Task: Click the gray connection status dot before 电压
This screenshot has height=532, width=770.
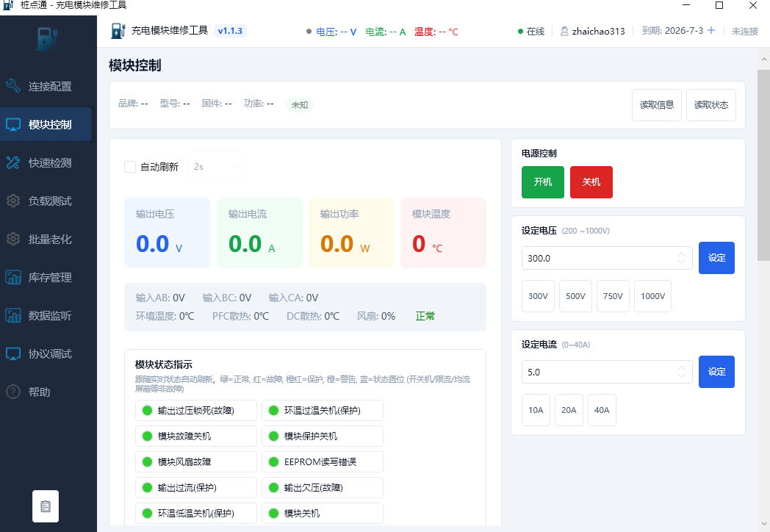Action: 309,32
